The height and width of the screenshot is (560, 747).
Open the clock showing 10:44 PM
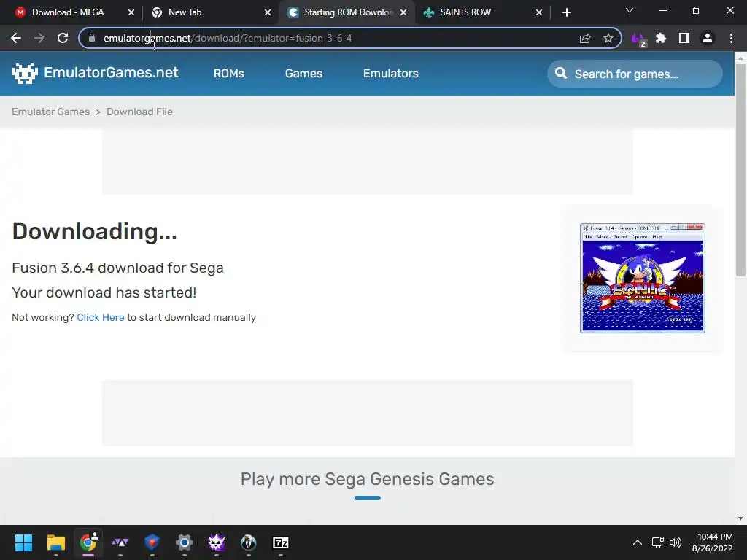713,542
